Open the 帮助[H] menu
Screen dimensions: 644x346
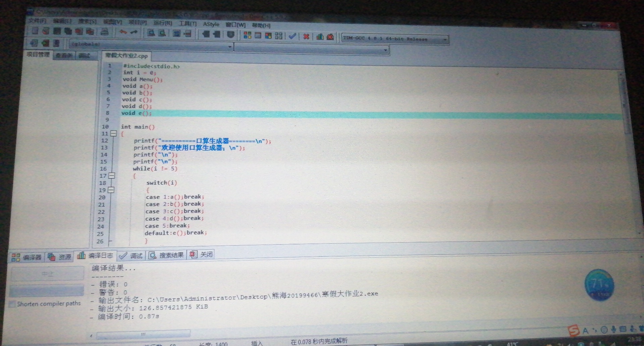coord(261,25)
